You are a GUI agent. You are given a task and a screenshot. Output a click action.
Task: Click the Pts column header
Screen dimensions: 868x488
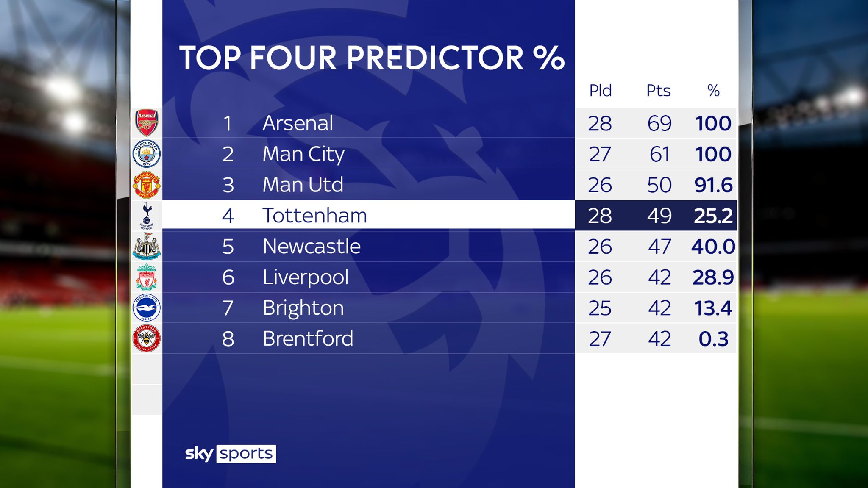tap(658, 91)
